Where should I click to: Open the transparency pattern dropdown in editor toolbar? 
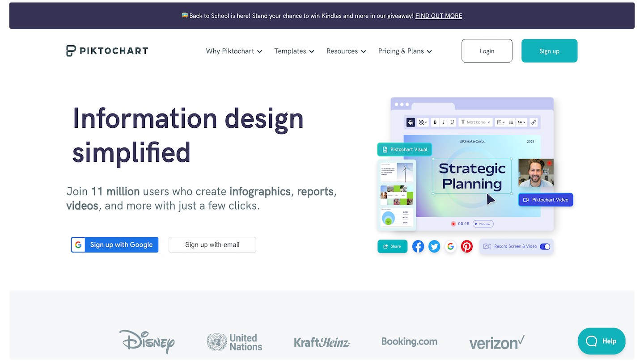tap(423, 122)
